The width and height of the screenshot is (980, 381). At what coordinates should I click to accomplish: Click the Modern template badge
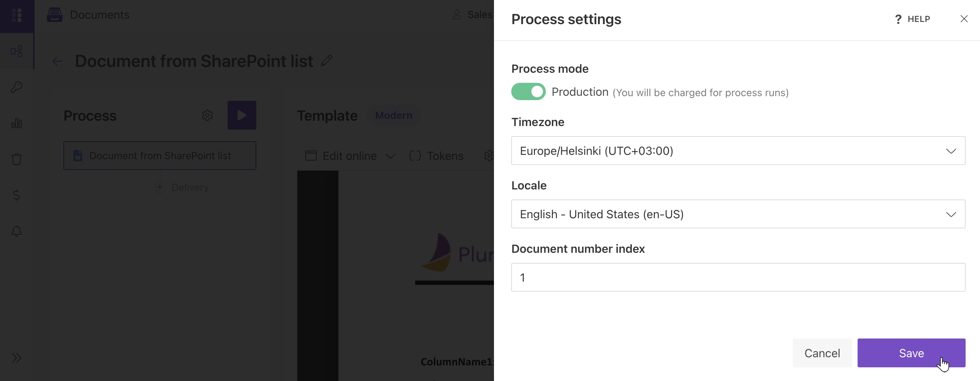click(x=394, y=115)
